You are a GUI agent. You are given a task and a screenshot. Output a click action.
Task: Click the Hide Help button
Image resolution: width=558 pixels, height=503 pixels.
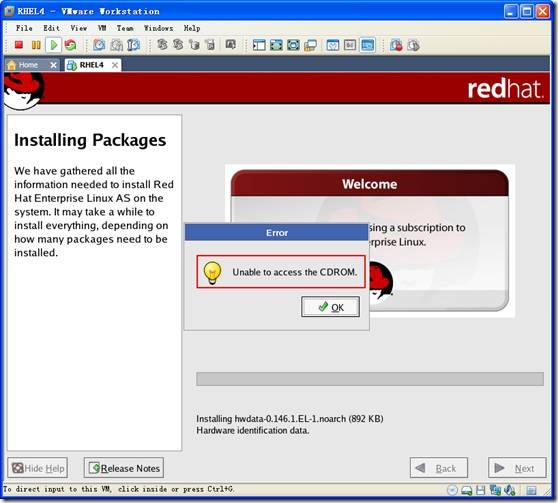point(38,468)
